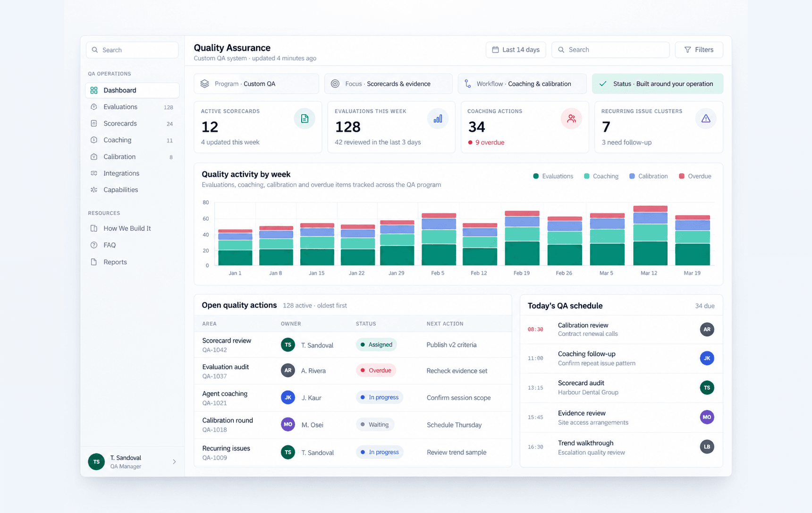Click the '9 overdue' text
Viewport: 812px width, 513px height.
pyautogui.click(x=490, y=143)
